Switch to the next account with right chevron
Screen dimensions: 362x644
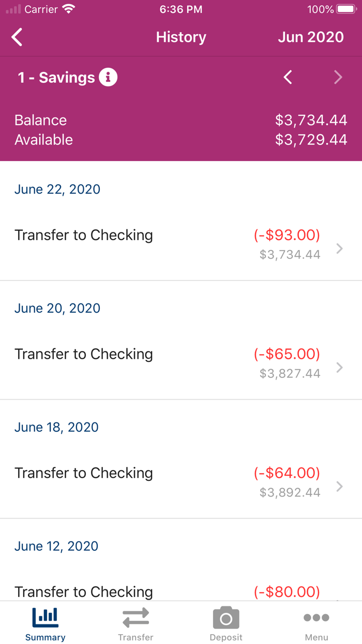click(338, 77)
